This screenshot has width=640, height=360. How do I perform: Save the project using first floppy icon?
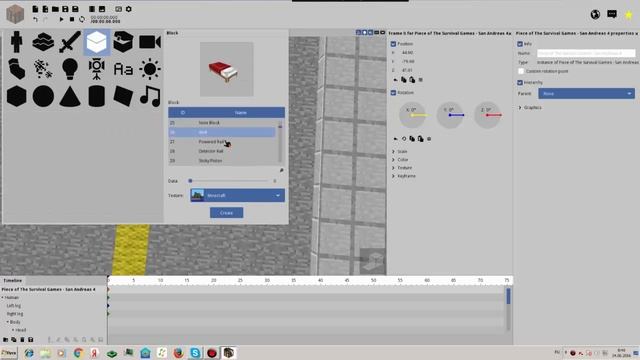tap(65, 9)
